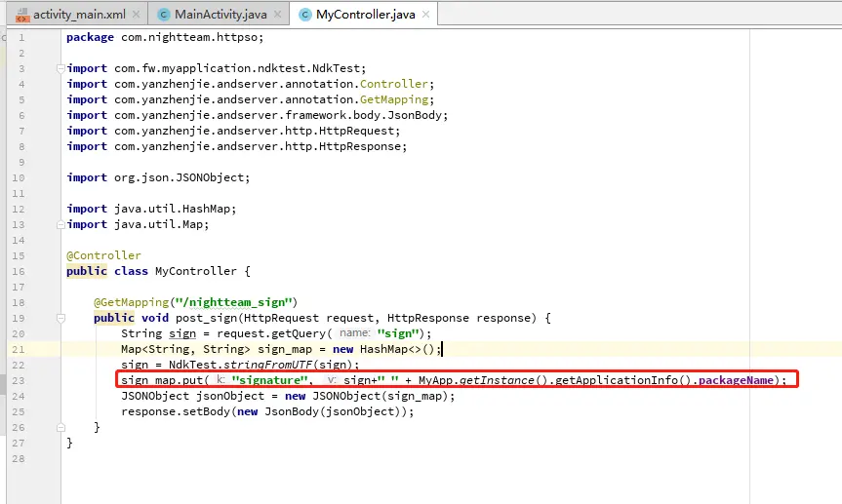Click line number 21 in gutter
This screenshot has width=842, height=504.
[x=19, y=349]
